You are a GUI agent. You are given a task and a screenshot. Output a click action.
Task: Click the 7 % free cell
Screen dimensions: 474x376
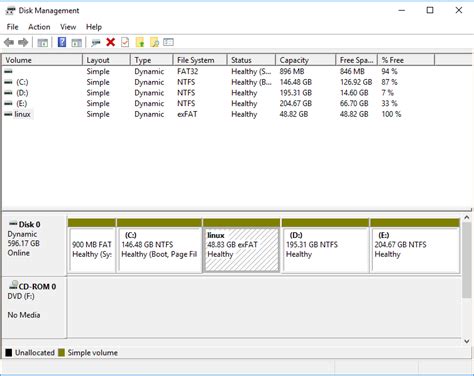388,93
